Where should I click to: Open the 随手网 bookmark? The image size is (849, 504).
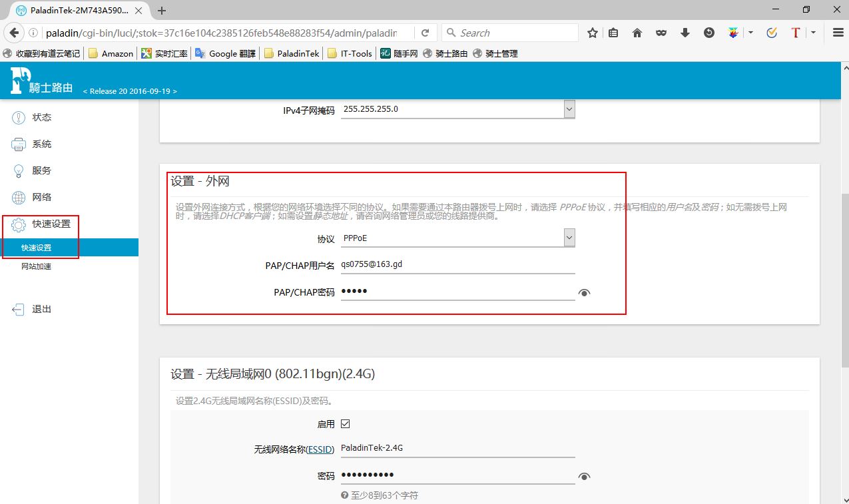[x=399, y=53]
